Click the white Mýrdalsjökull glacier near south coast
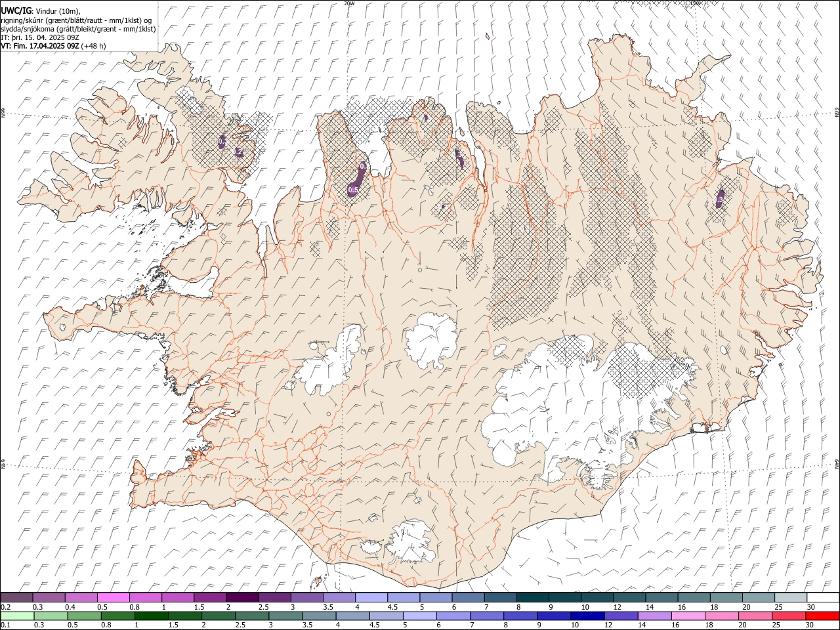The image size is (840, 630). tap(410, 542)
